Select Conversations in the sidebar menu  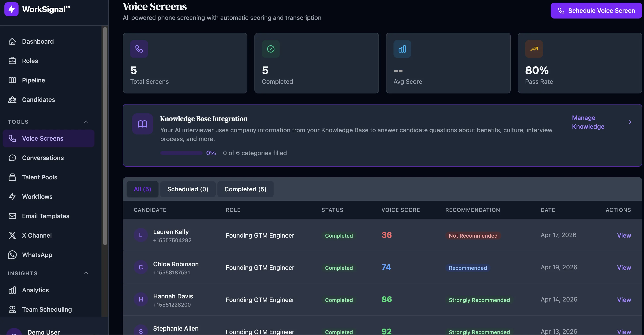tap(49, 158)
